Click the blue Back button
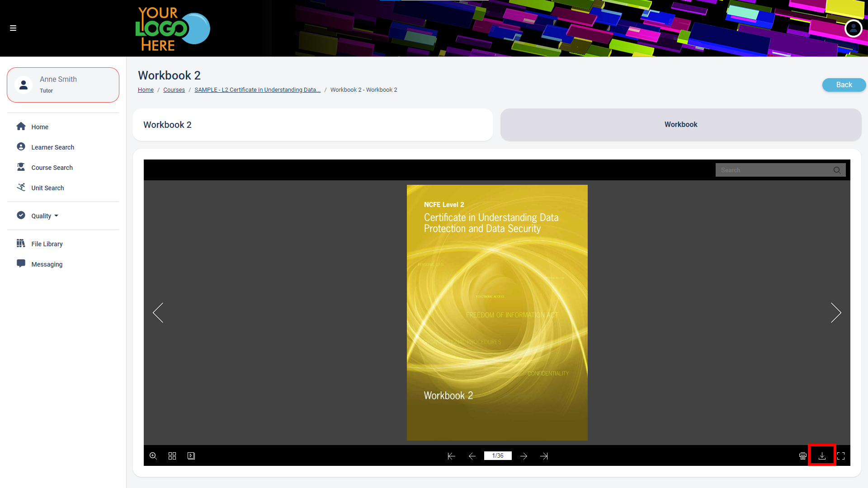 [x=844, y=85]
